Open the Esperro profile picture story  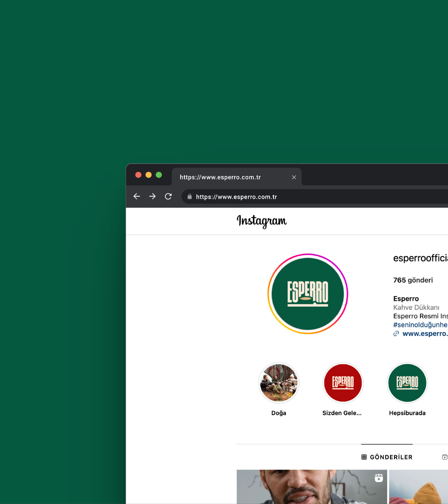click(308, 294)
